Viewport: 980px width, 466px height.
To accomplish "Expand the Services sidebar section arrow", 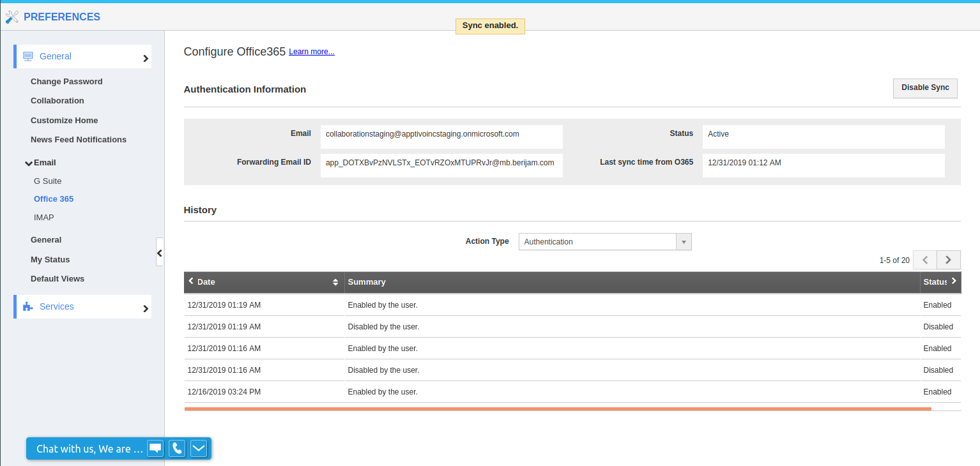I will (x=146, y=309).
